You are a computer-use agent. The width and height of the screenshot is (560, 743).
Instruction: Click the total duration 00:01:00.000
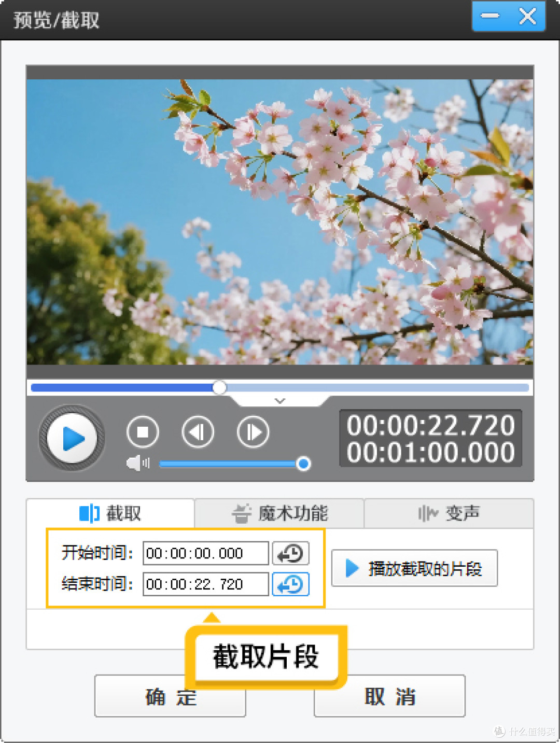click(430, 452)
